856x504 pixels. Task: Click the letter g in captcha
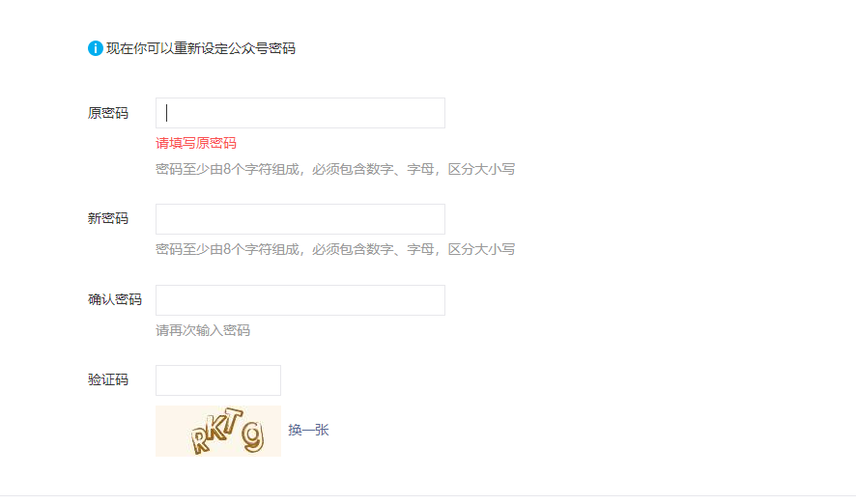(x=253, y=436)
